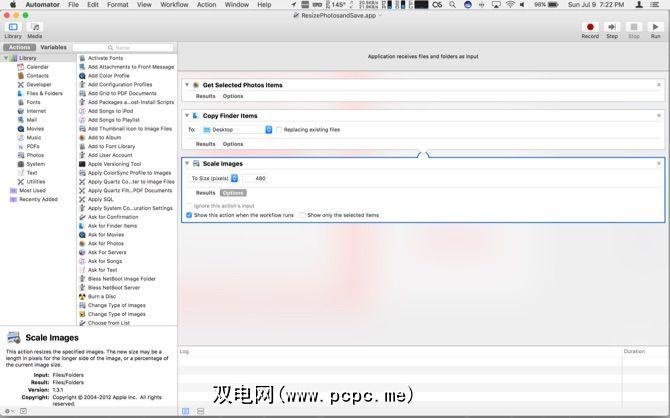The height and width of the screenshot is (418, 670).
Task: Open the Desktop destination dropdown
Action: 237,130
